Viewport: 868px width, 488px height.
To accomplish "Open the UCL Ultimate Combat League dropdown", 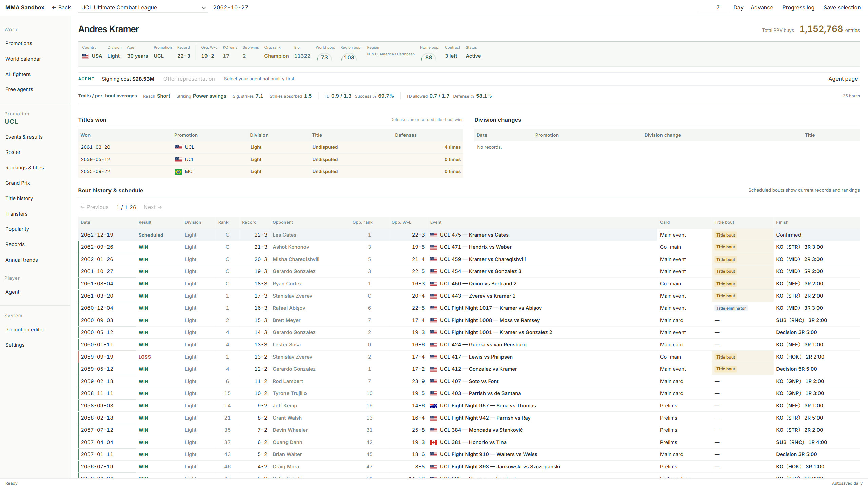I will pos(143,7).
